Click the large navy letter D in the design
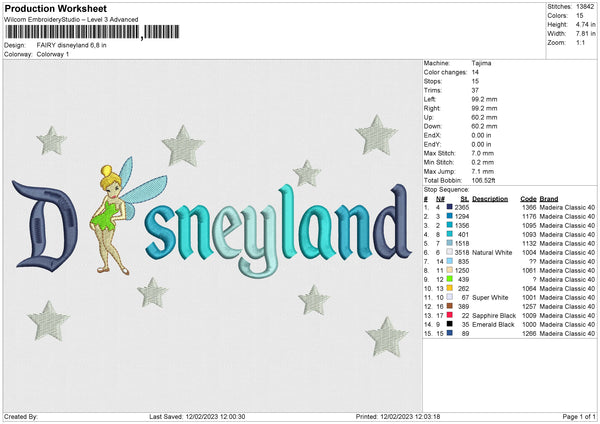600x424 pixels. 45,226
